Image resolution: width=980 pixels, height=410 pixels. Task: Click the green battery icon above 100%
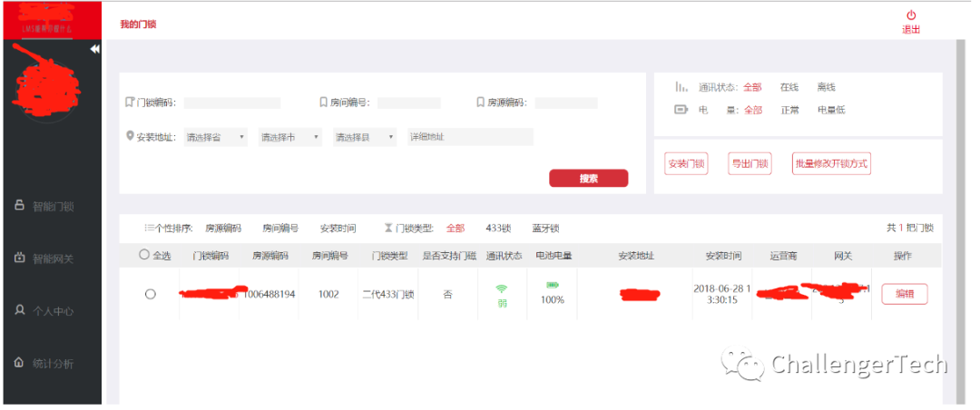(x=552, y=285)
